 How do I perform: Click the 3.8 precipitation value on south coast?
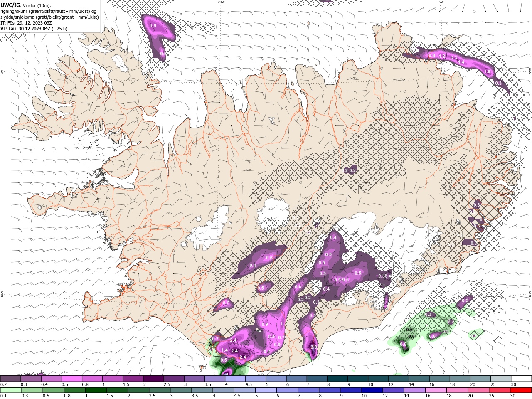[314, 347]
